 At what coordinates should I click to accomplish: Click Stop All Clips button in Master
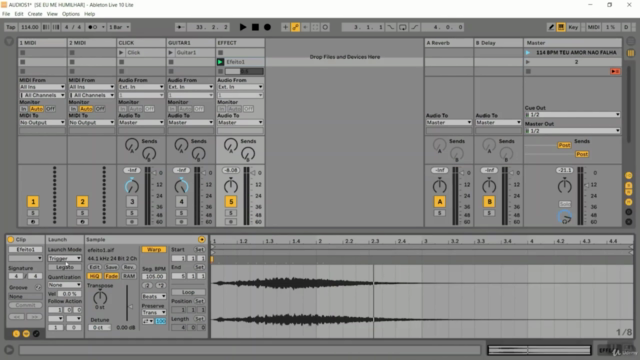[528, 71]
